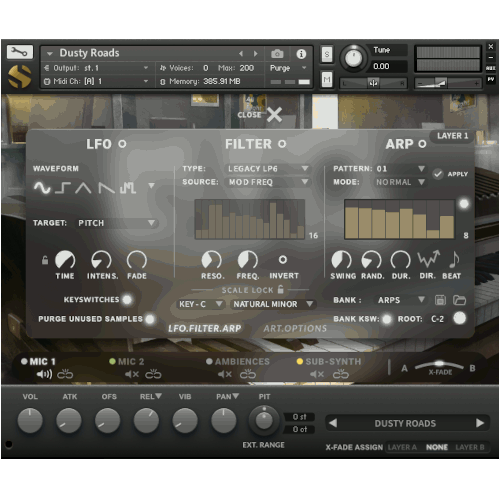The image size is (500, 500).
Task: Select the MIC 1 channel
Action: click(38, 361)
